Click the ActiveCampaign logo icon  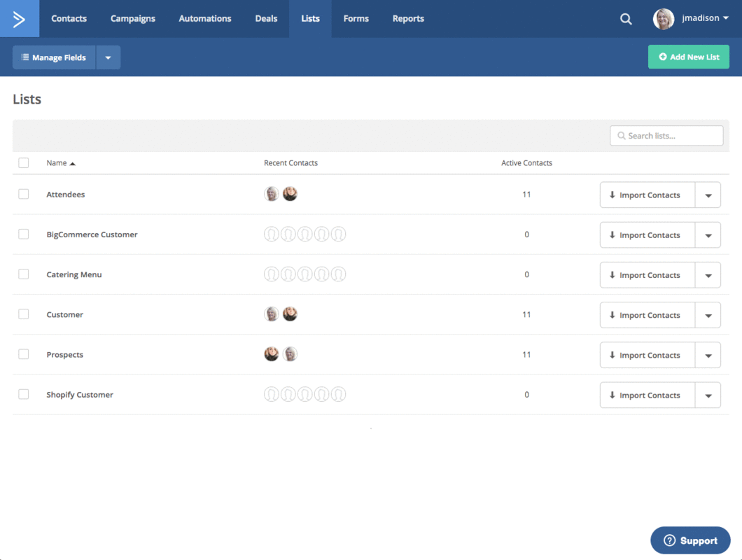tap(20, 19)
